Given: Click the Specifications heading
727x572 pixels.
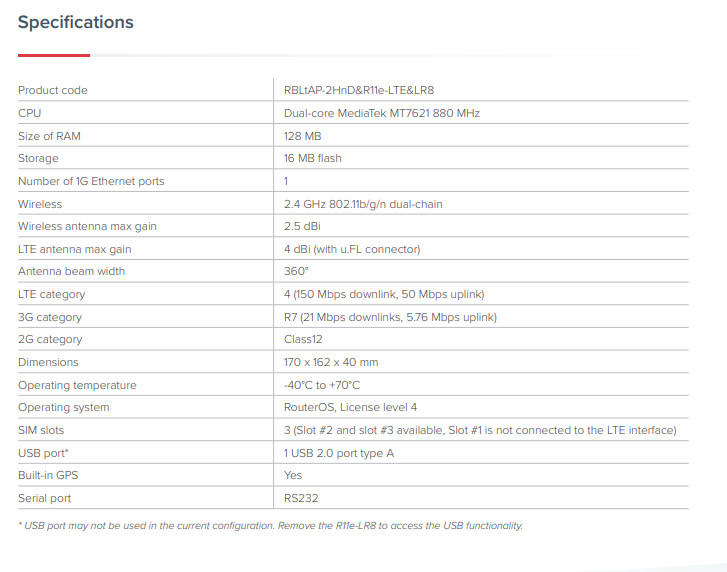Looking at the screenshot, I should (76, 22).
